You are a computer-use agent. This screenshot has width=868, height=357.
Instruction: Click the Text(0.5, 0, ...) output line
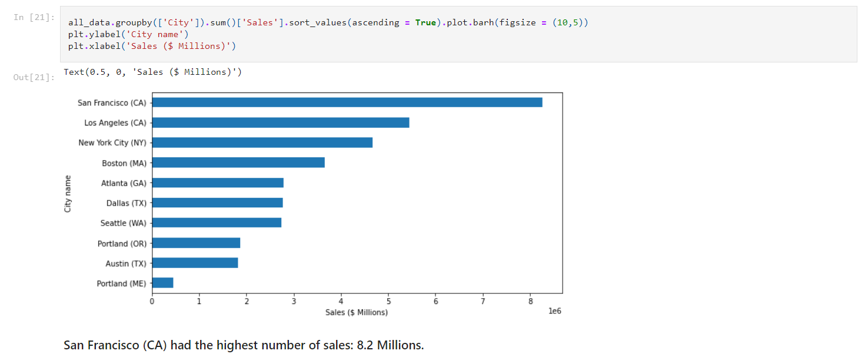click(153, 72)
